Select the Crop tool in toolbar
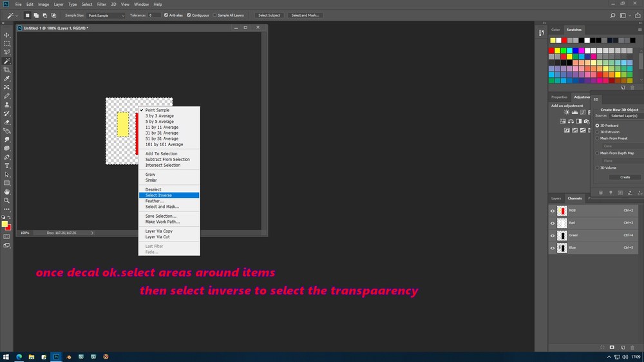The image size is (644, 362). pyautogui.click(x=6, y=70)
